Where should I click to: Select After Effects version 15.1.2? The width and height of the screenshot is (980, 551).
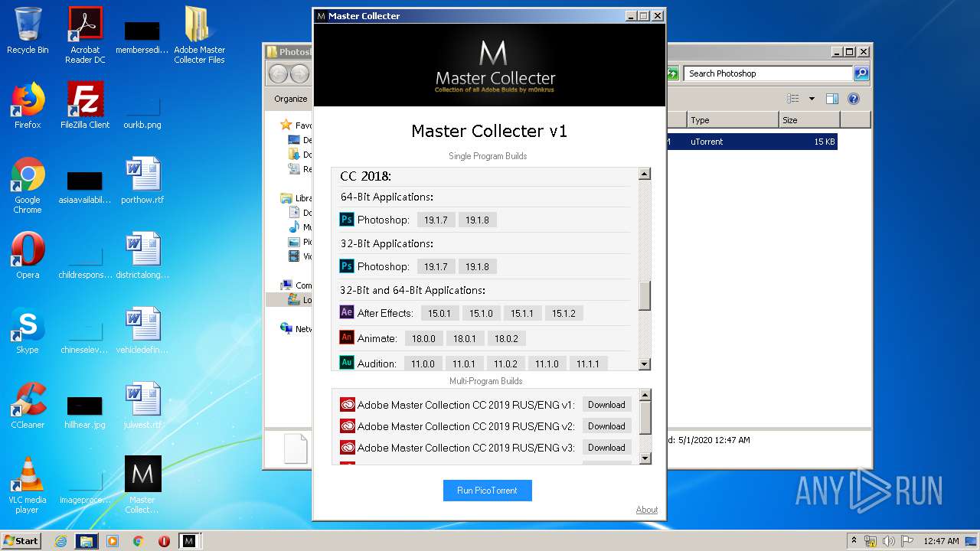click(x=563, y=313)
